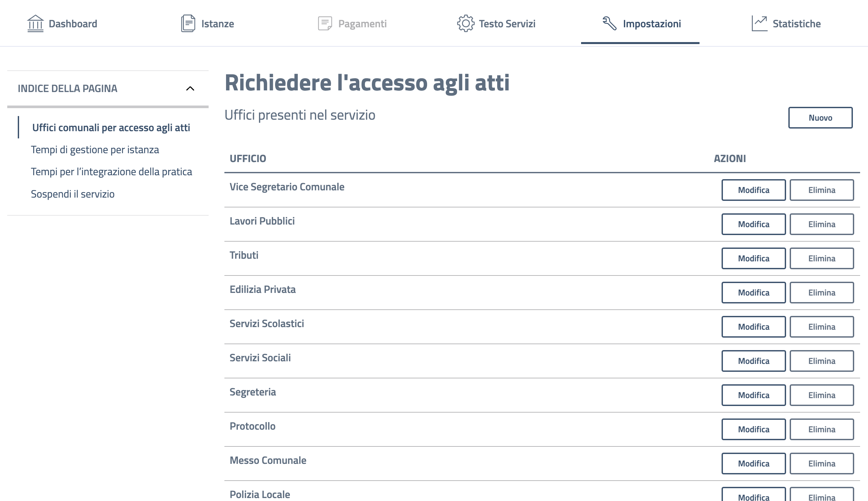Click the Impostazioni wrench icon
868x501 pixels.
click(609, 23)
